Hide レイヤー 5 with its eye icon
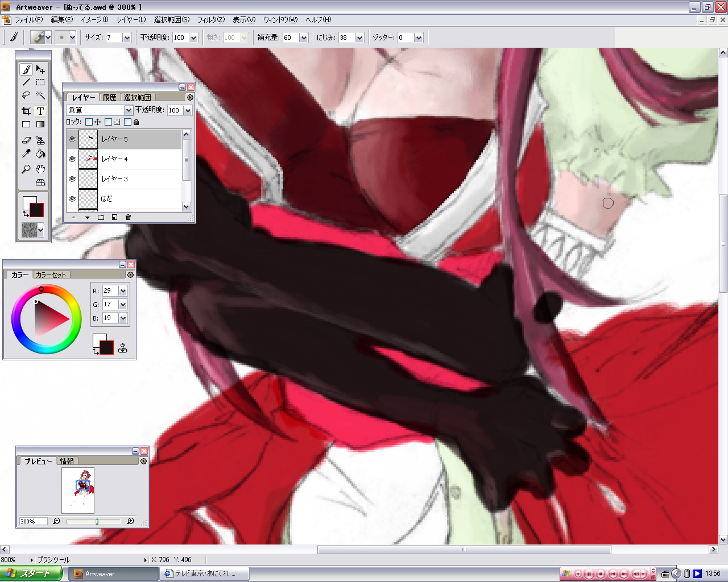 72,139
